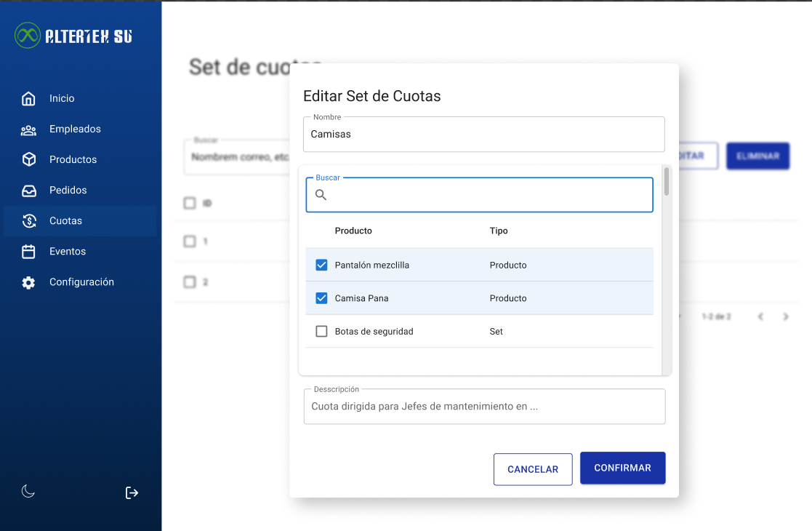The width and height of the screenshot is (812, 531).
Task: Click the CANCELAR button
Action: [533, 469]
